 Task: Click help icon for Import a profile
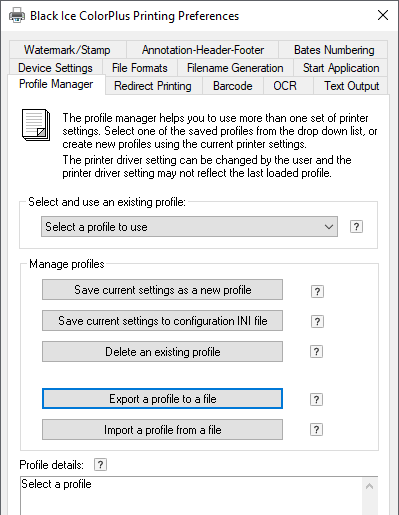coord(316,430)
